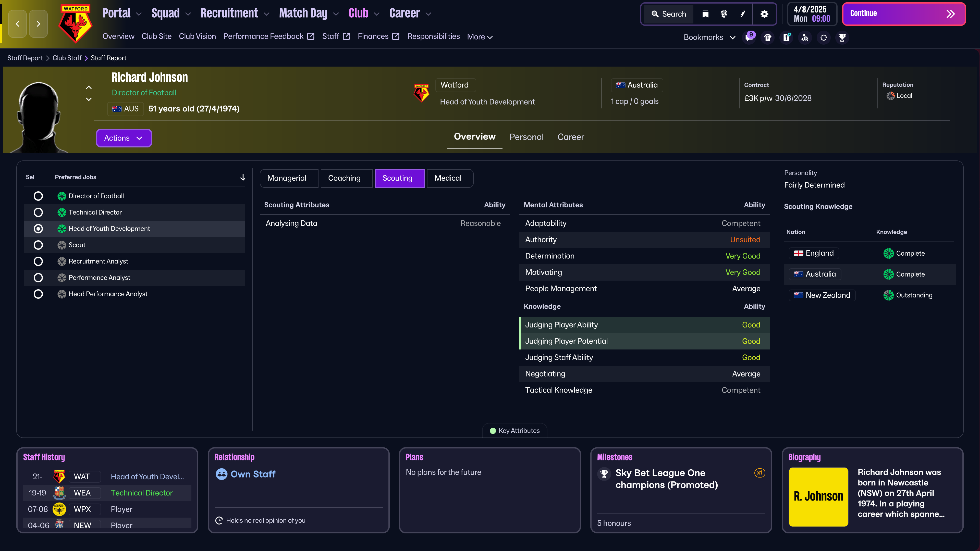The height and width of the screenshot is (551, 980).
Task: Open settings with the gear icon
Action: [x=764, y=14]
